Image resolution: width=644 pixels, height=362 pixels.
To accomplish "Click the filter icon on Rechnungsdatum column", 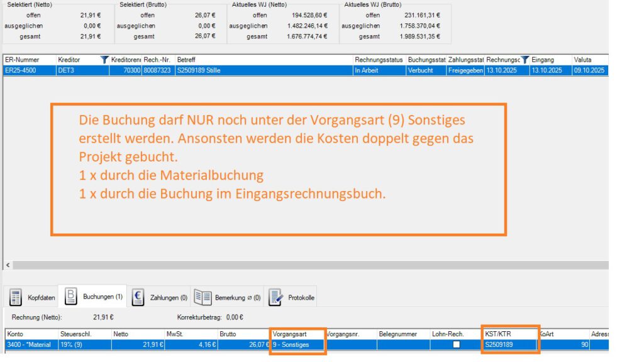I will click(525, 59).
